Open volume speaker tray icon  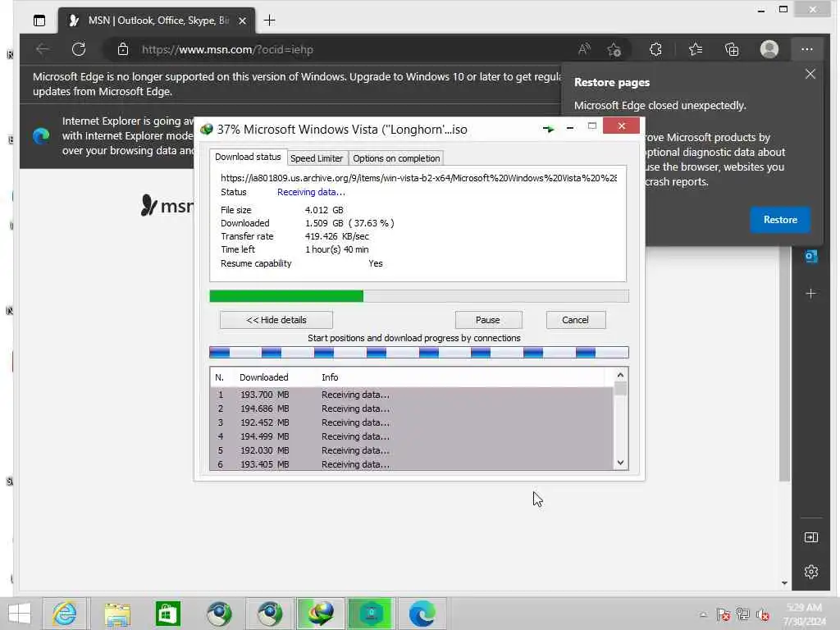pyautogui.click(x=763, y=614)
